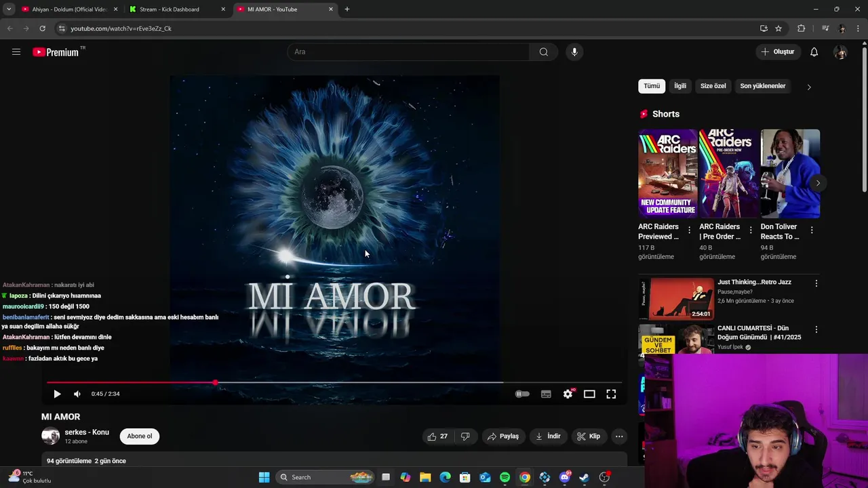The width and height of the screenshot is (868, 488).
Task: Open more actions ellipsis below video
Action: coord(619,436)
